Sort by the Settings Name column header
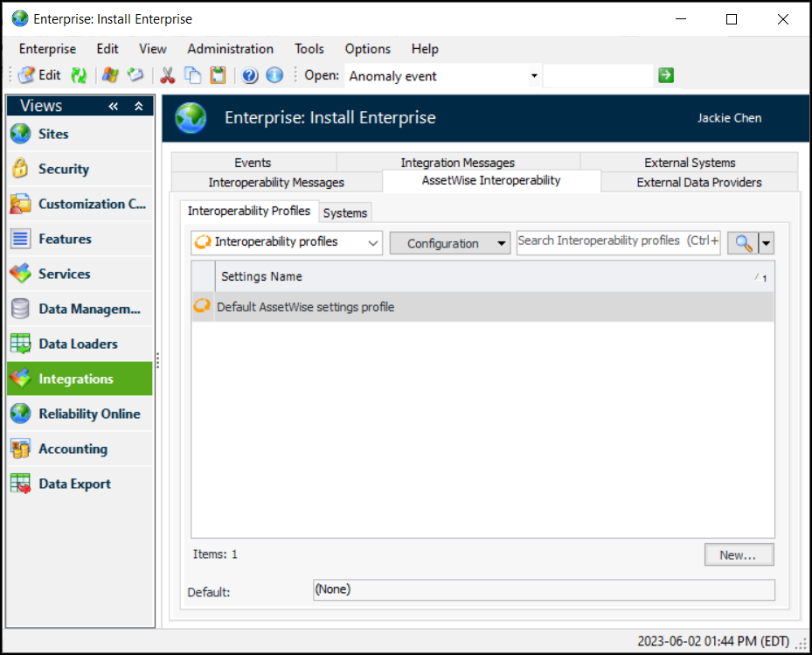 pyautogui.click(x=495, y=276)
